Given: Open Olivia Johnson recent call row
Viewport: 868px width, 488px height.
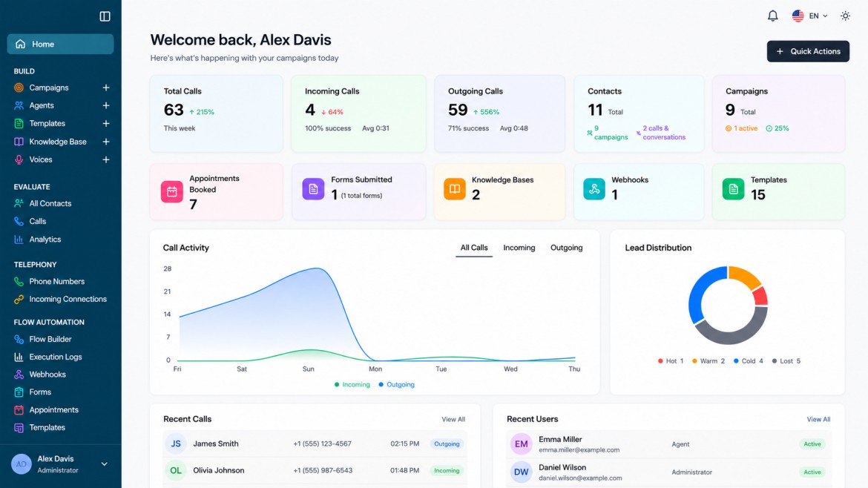Looking at the screenshot, I should 315,470.
